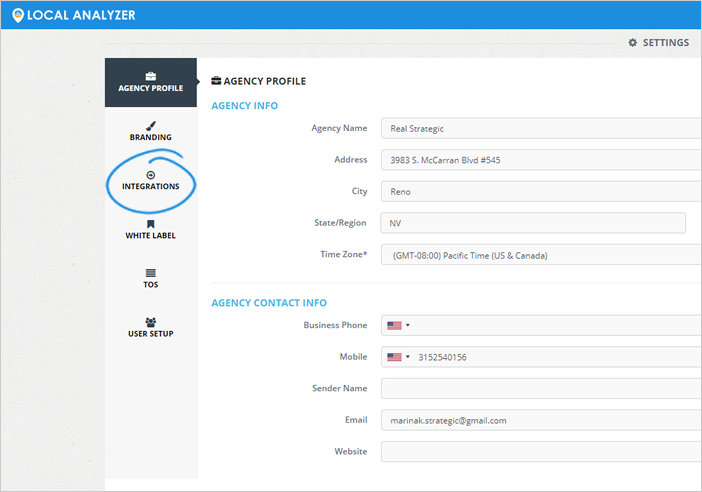
Task: Open Integrations via its circled icon
Action: [x=151, y=175]
